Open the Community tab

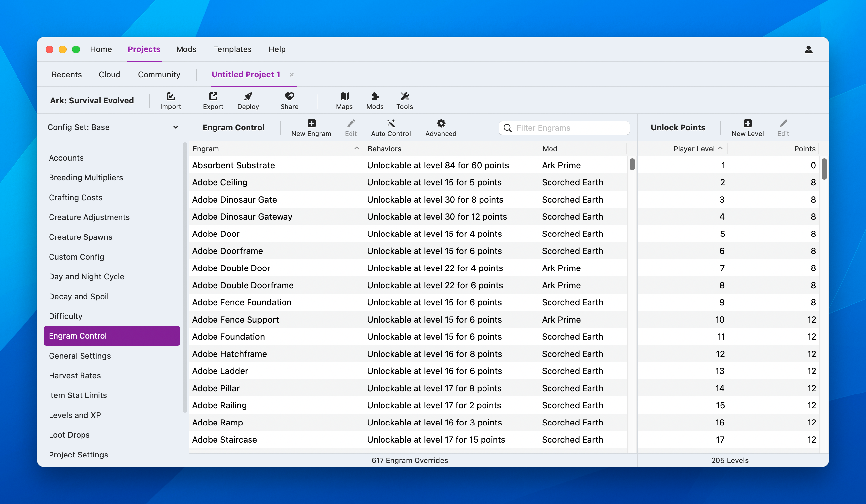point(159,75)
